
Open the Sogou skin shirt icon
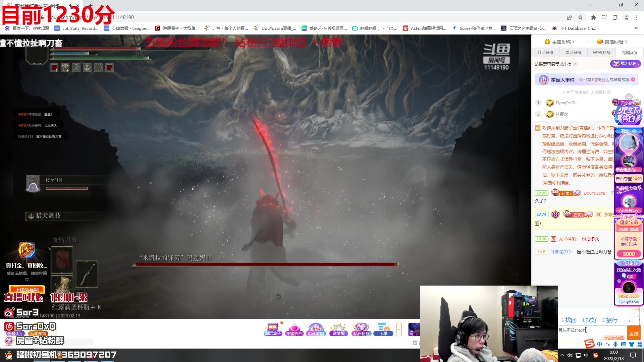(x=632, y=344)
